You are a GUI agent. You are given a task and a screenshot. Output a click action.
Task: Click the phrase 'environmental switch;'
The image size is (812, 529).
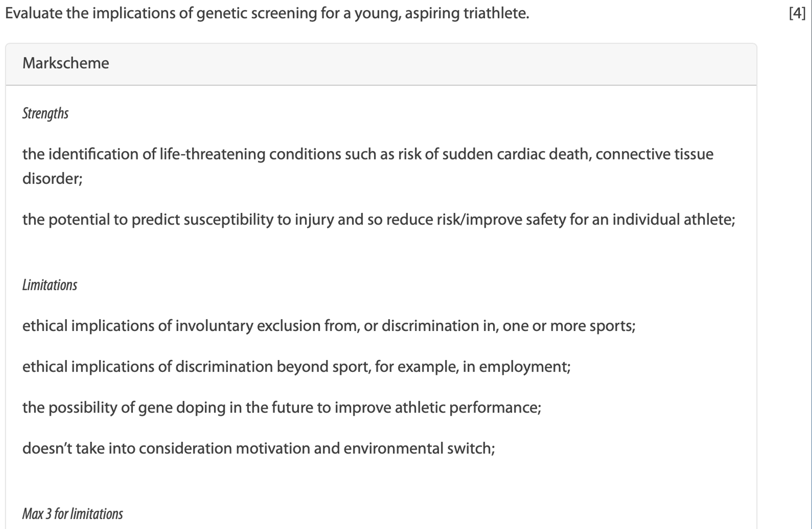(x=419, y=449)
